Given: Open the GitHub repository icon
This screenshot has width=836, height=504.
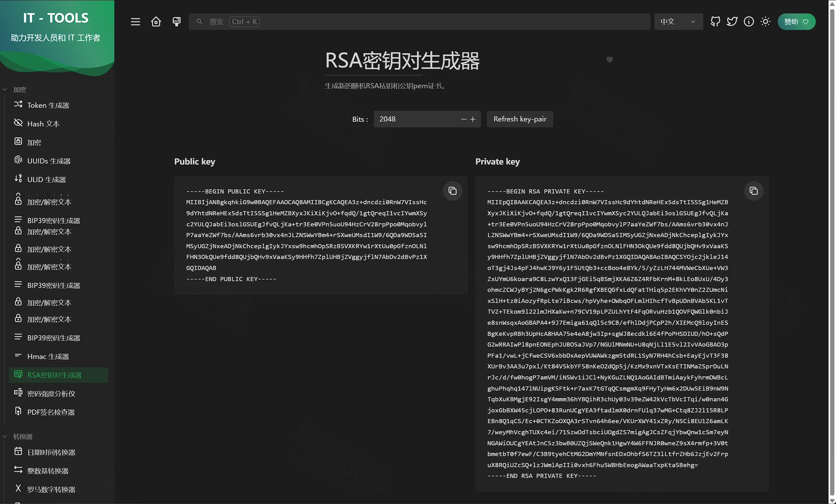Looking at the screenshot, I should click(x=715, y=22).
